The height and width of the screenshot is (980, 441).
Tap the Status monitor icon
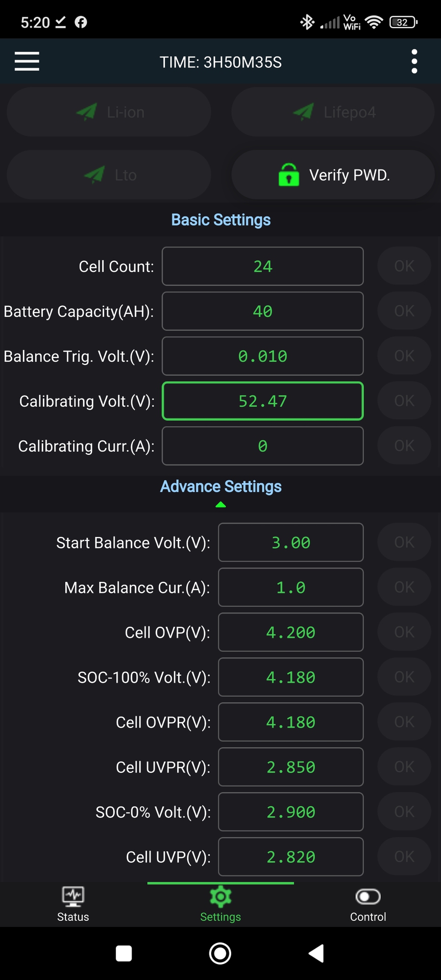73,896
